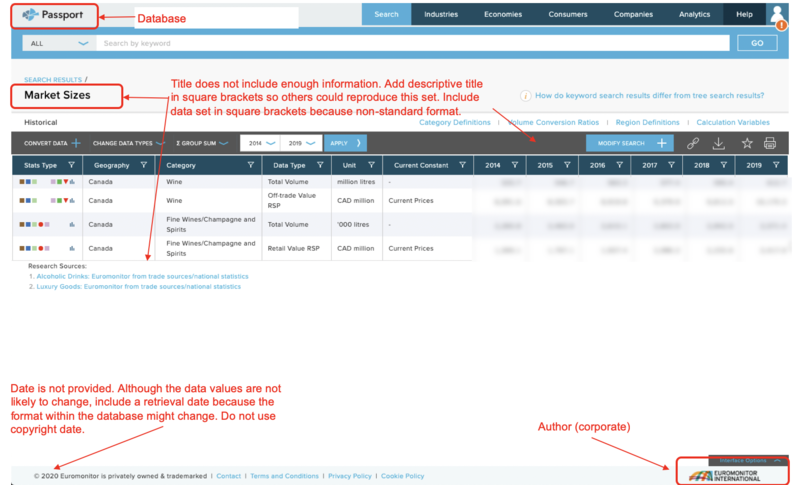Open the Category Definitions link
Image resolution: width=800 pixels, height=485 pixels.
click(x=455, y=122)
